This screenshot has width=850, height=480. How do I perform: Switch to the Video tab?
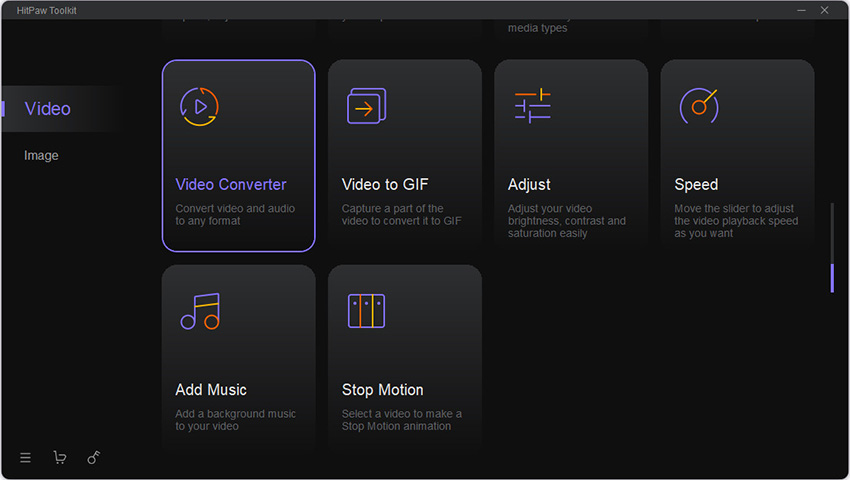coord(48,109)
